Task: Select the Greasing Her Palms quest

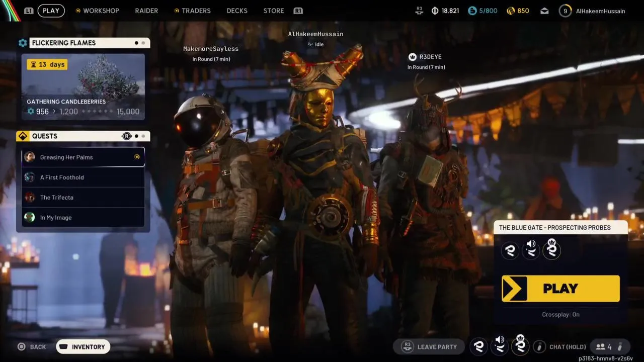Action: pyautogui.click(x=83, y=157)
